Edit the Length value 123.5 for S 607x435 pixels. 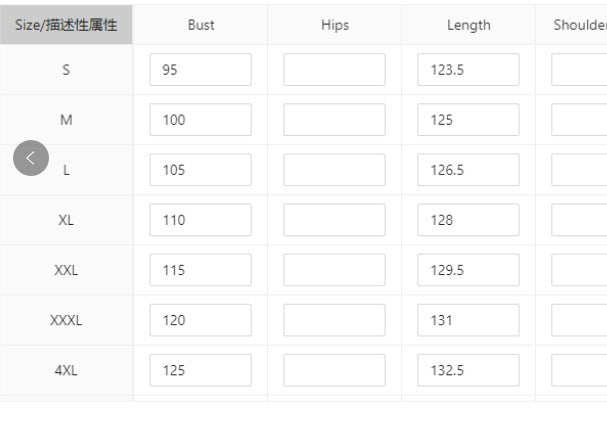point(468,70)
